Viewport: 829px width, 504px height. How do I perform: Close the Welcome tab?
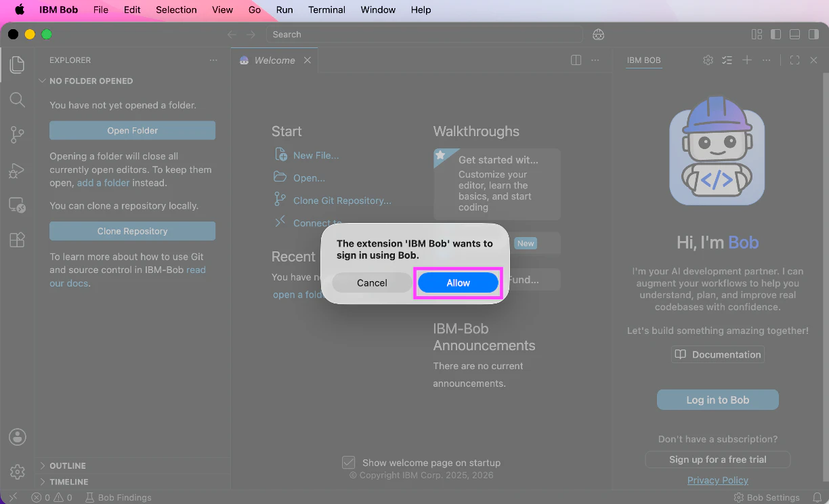(x=307, y=60)
